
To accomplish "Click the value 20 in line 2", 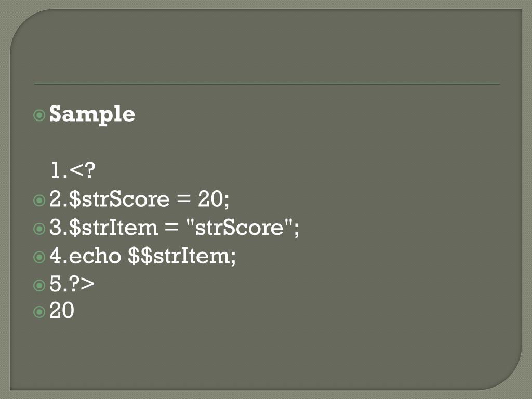I will click(211, 199).
